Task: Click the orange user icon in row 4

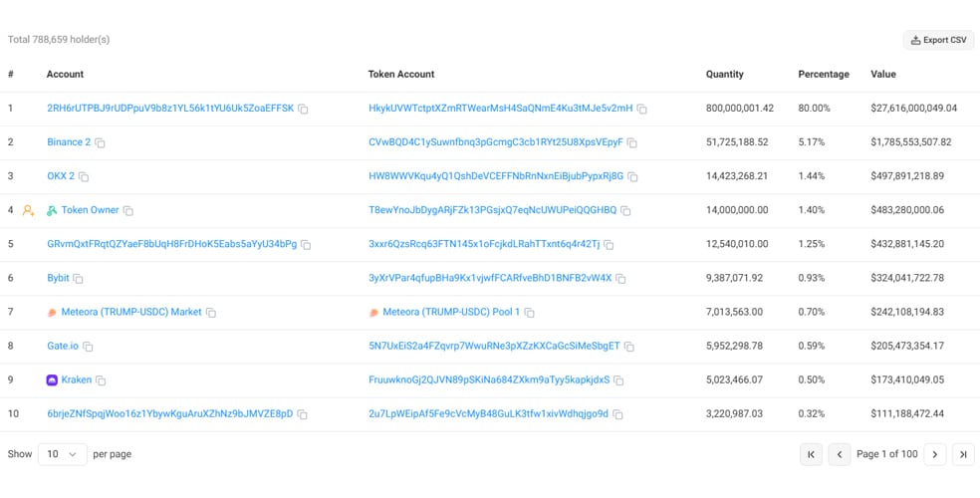Action: [28, 210]
